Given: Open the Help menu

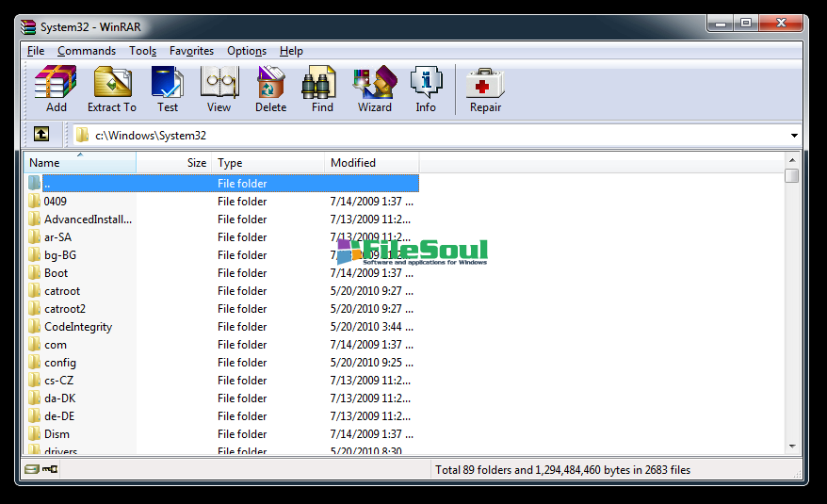Looking at the screenshot, I should 291,51.
